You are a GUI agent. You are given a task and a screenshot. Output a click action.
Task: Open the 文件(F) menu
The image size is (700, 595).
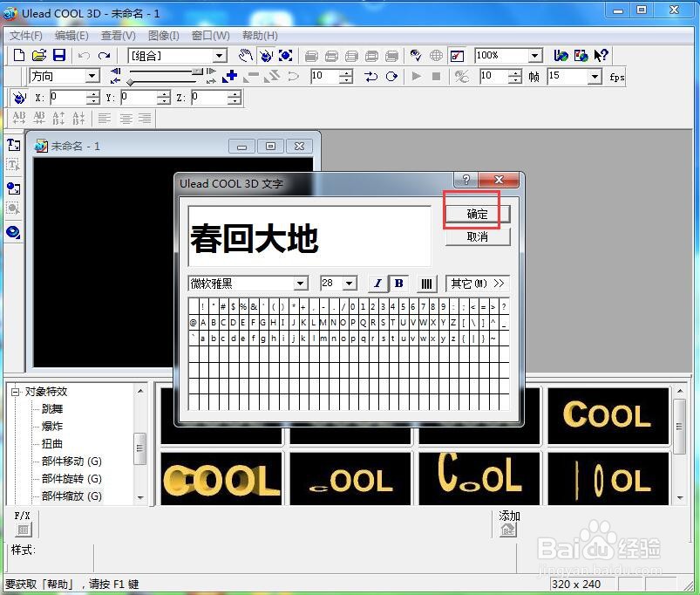pyautogui.click(x=26, y=35)
